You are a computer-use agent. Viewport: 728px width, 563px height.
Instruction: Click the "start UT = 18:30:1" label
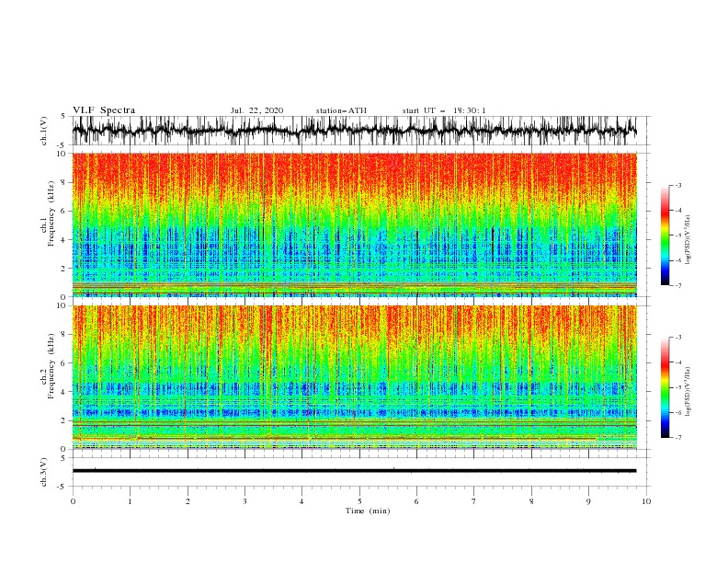tap(444, 110)
